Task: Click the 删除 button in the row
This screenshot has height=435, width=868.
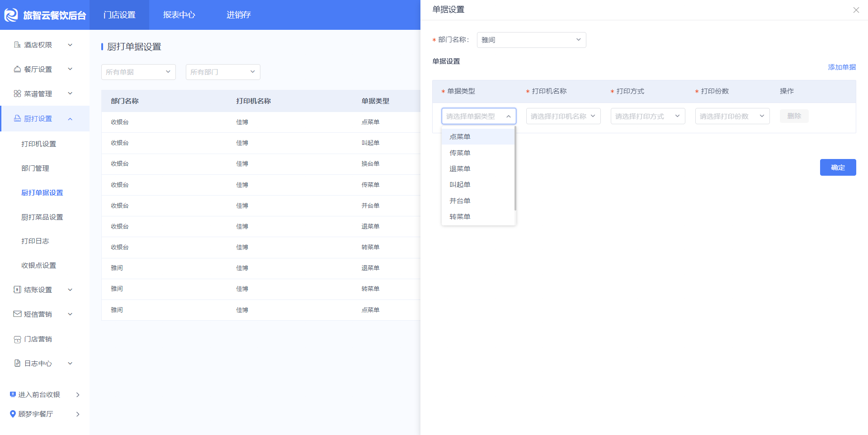Action: (794, 116)
